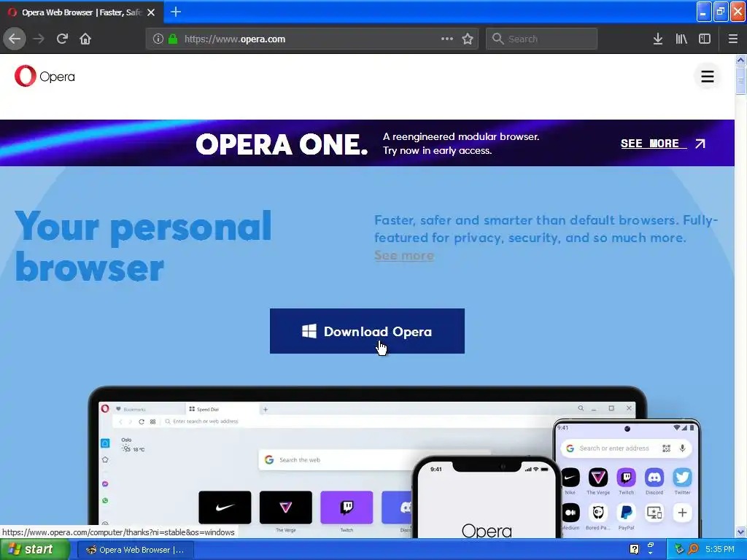Click the Forward arrow button

pyautogui.click(x=39, y=39)
